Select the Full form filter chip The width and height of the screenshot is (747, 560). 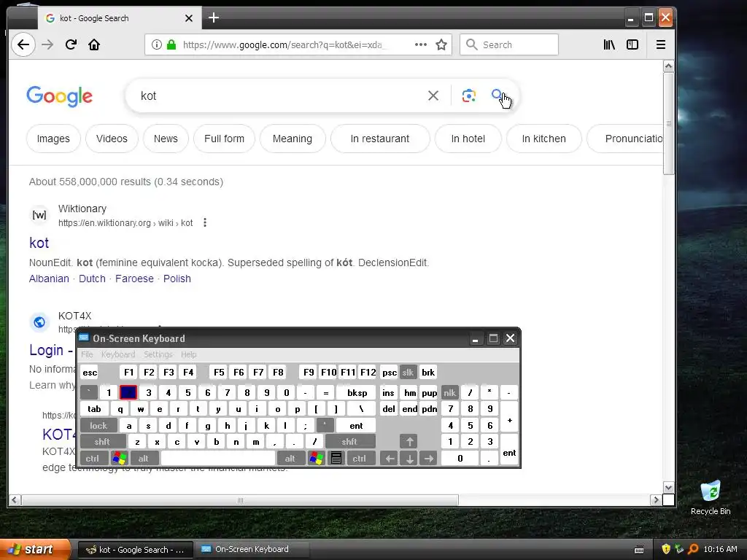(225, 139)
